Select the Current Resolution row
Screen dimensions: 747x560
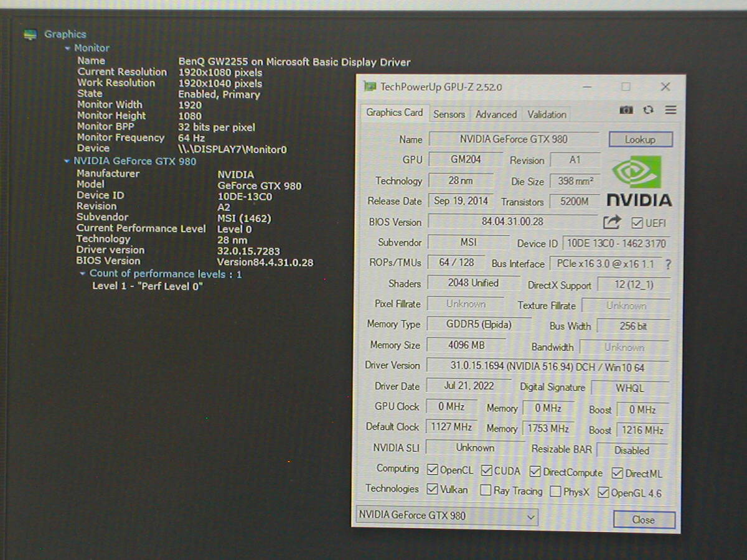[170, 72]
